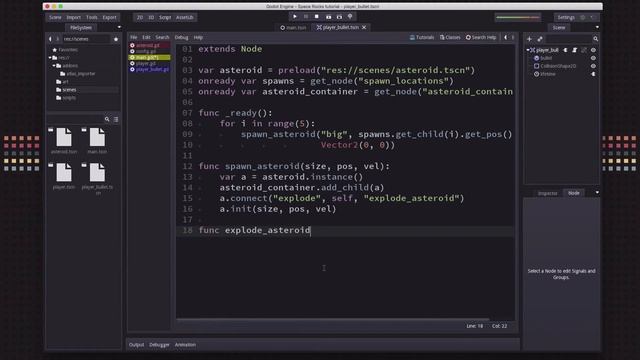Switch to main.tscn scene tab
The width and height of the screenshot is (640, 360).
click(293, 27)
